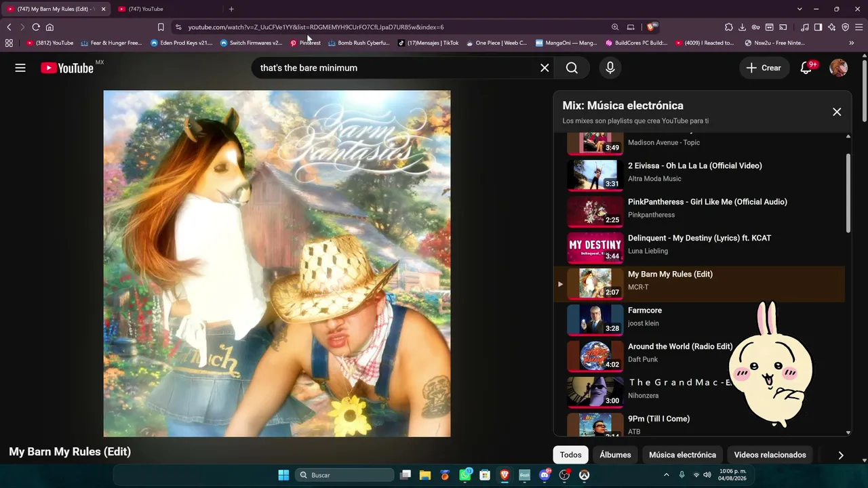This screenshot has width=868, height=488.
Task: Open Task View from the taskbar
Action: (406, 475)
